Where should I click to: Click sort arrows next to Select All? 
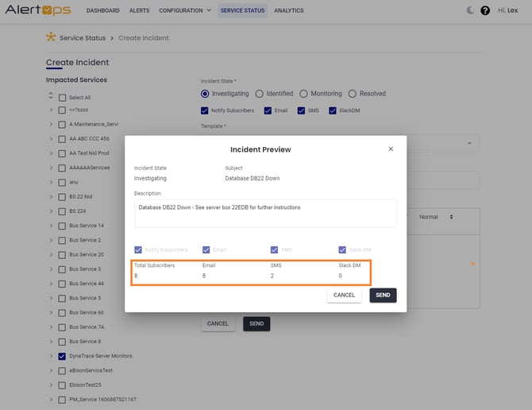pyautogui.click(x=52, y=97)
